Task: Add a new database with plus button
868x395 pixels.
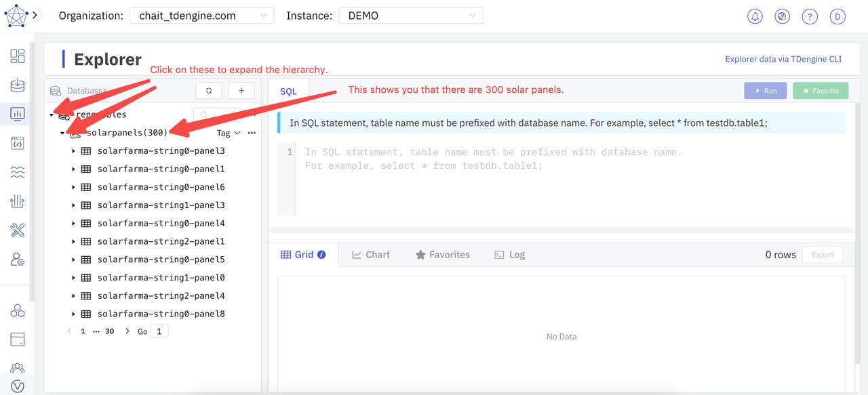Action: (241, 91)
